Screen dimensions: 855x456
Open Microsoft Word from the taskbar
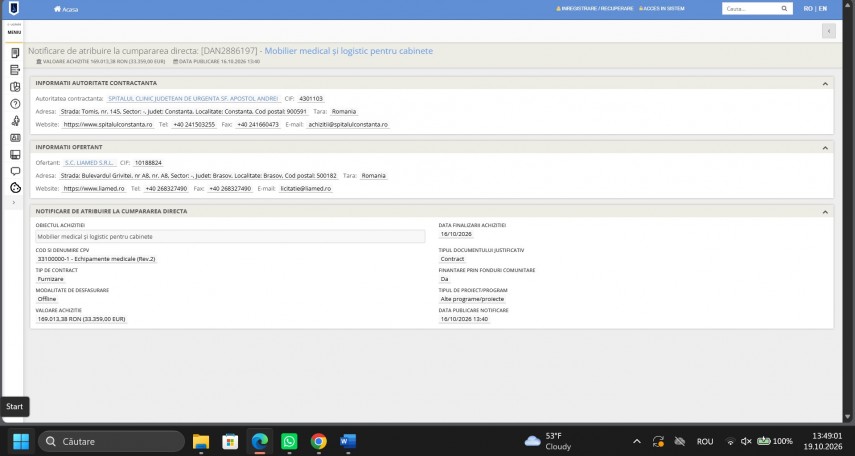348,441
